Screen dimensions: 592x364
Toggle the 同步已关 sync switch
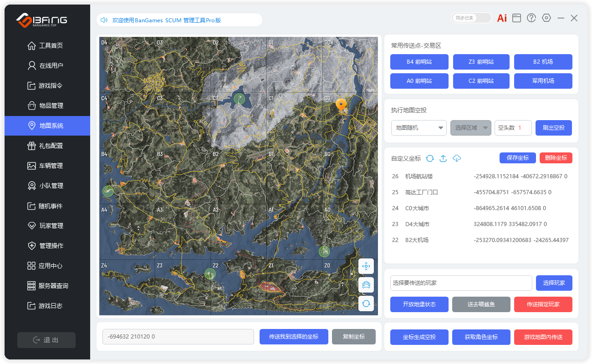tap(471, 18)
